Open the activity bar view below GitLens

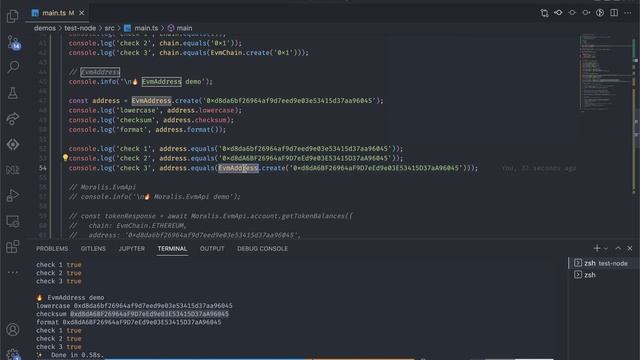point(13,170)
